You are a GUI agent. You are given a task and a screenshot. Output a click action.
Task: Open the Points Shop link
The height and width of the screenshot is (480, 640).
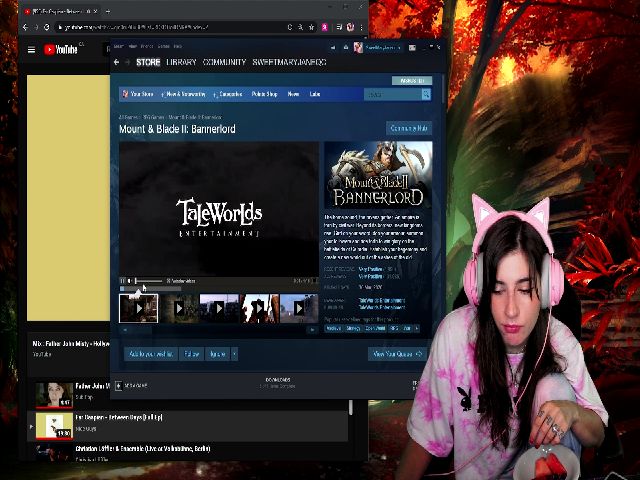264,94
